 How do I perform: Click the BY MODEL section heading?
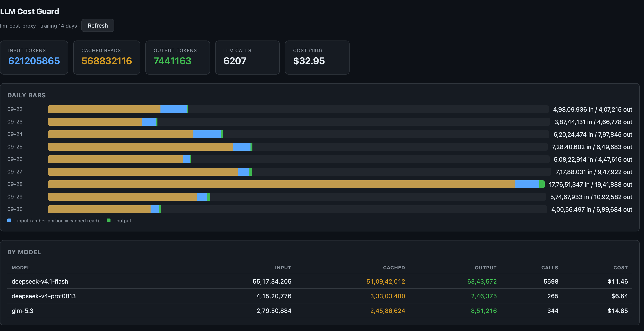(24, 252)
